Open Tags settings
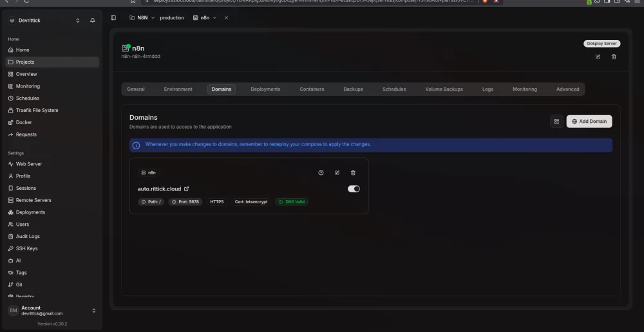 [52, 273]
